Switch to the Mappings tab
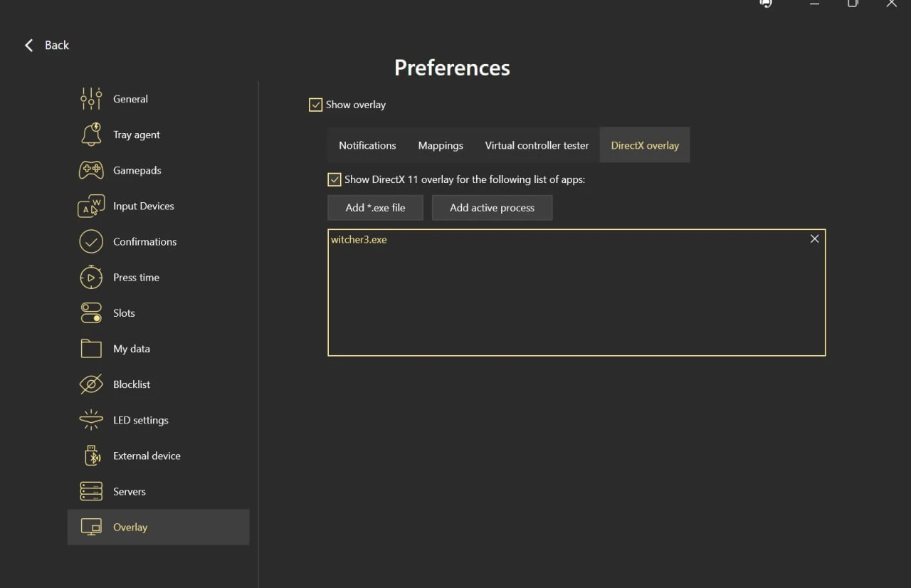911x588 pixels. (x=441, y=145)
